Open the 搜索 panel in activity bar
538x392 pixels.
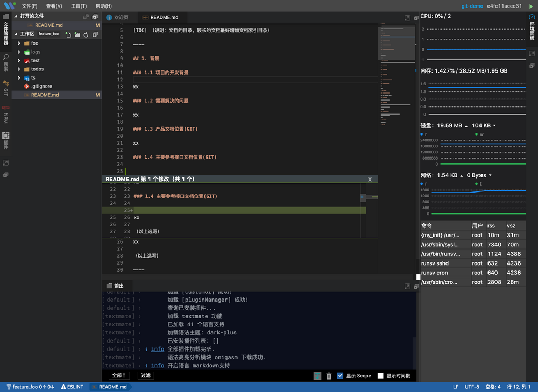tap(5, 56)
